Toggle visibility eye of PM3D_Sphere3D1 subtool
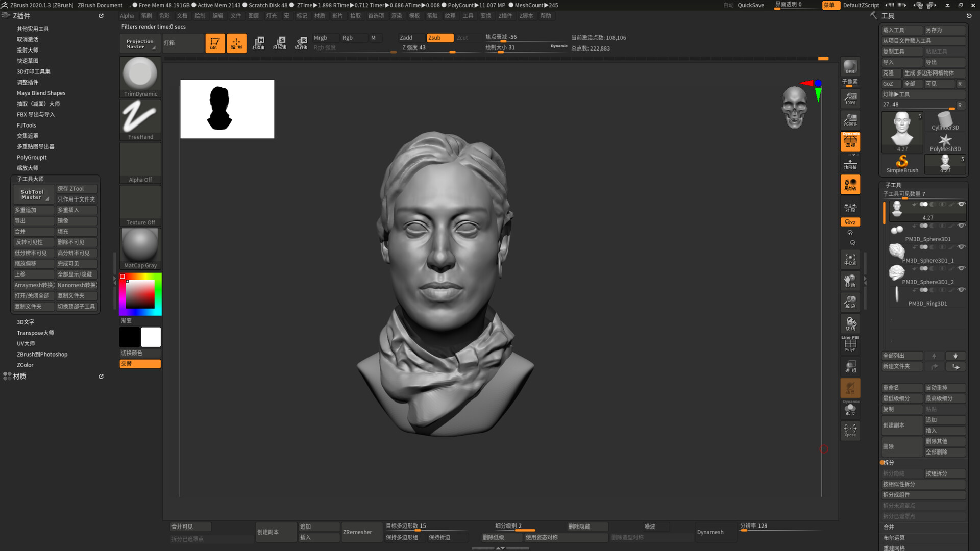 click(x=963, y=226)
